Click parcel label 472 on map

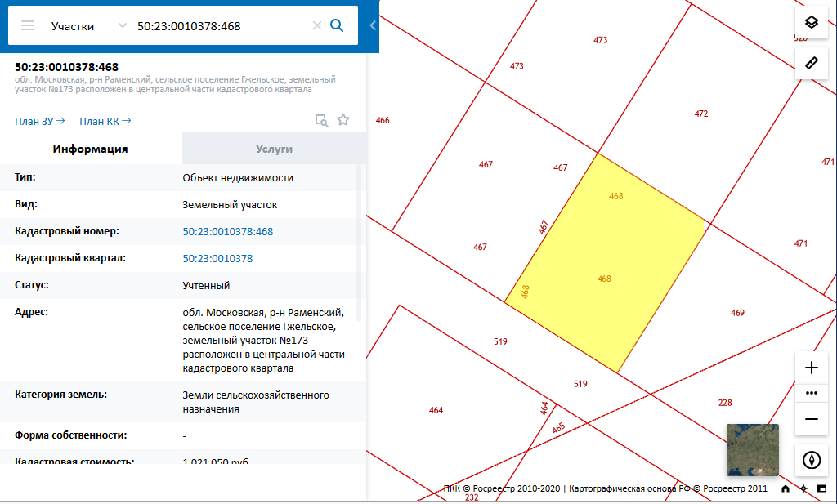(700, 114)
